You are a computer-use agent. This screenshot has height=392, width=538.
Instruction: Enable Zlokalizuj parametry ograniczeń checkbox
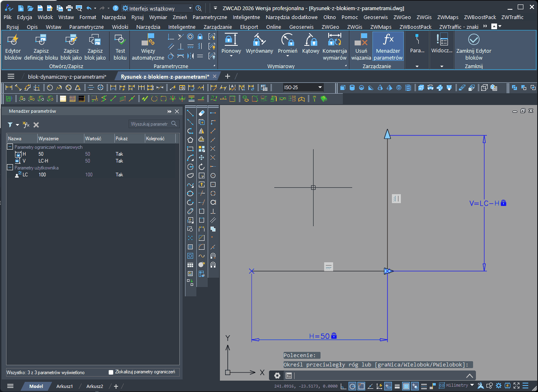[111, 372]
